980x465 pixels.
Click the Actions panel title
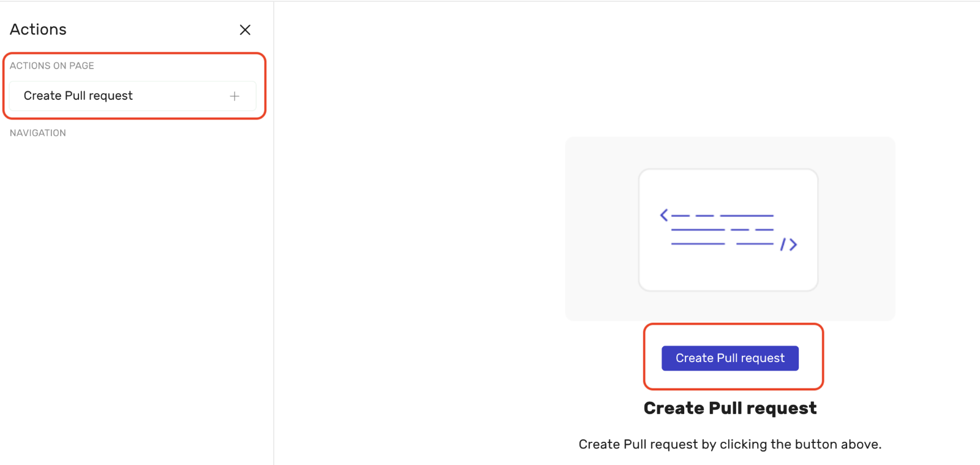[38, 29]
